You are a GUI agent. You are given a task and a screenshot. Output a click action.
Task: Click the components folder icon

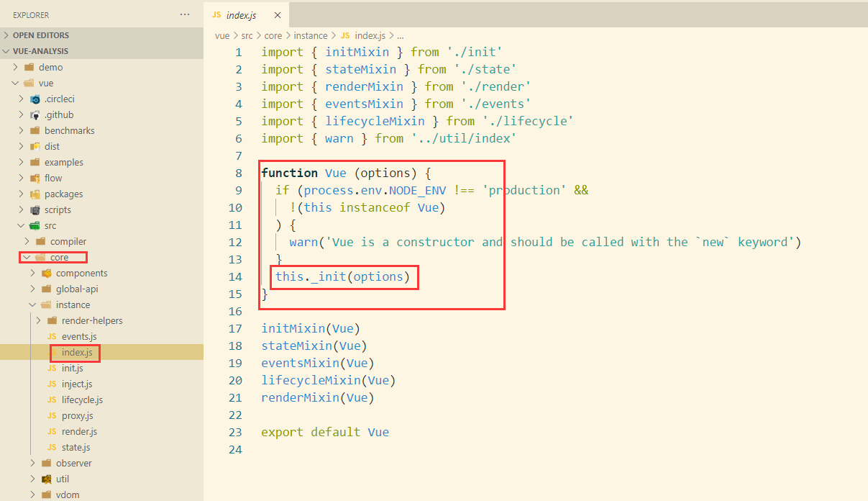[x=46, y=273]
